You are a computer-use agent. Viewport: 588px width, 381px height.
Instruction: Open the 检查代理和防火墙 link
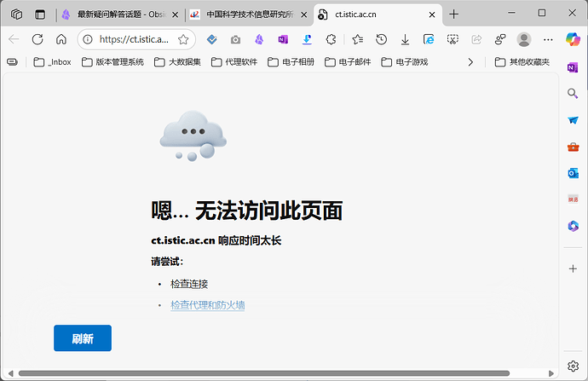pos(207,305)
